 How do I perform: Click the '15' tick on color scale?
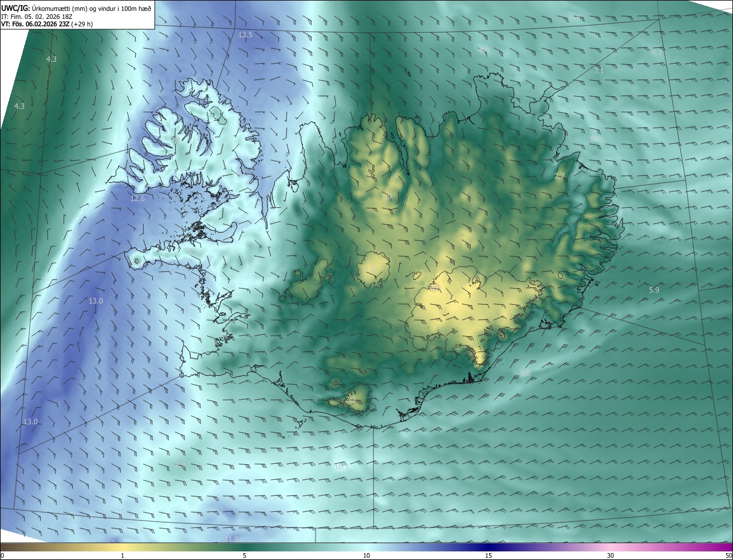point(488,555)
